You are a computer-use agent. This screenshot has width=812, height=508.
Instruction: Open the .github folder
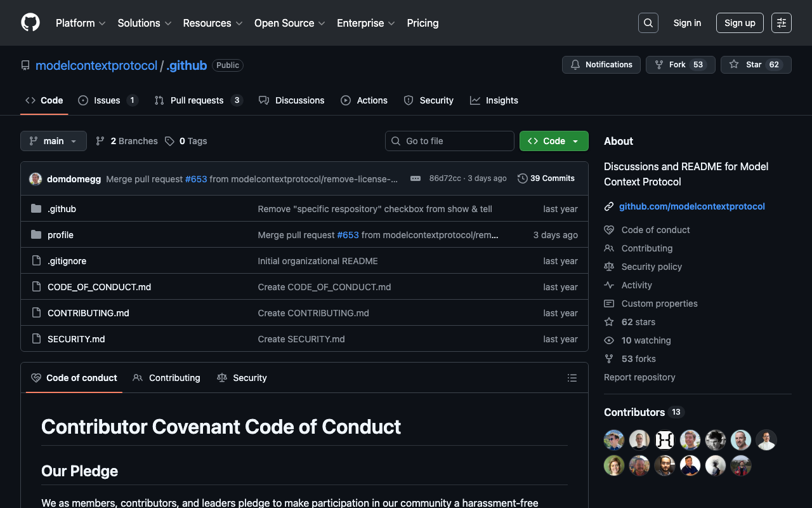point(62,209)
